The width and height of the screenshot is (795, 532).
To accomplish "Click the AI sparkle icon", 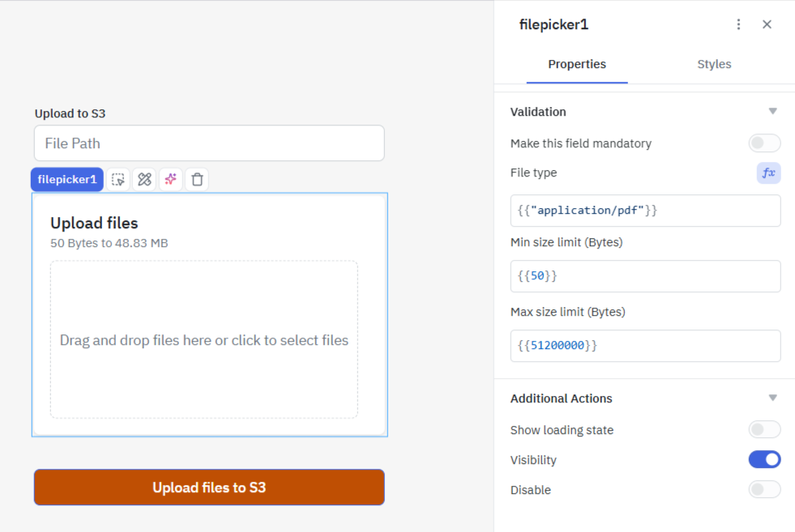I will tap(170, 180).
